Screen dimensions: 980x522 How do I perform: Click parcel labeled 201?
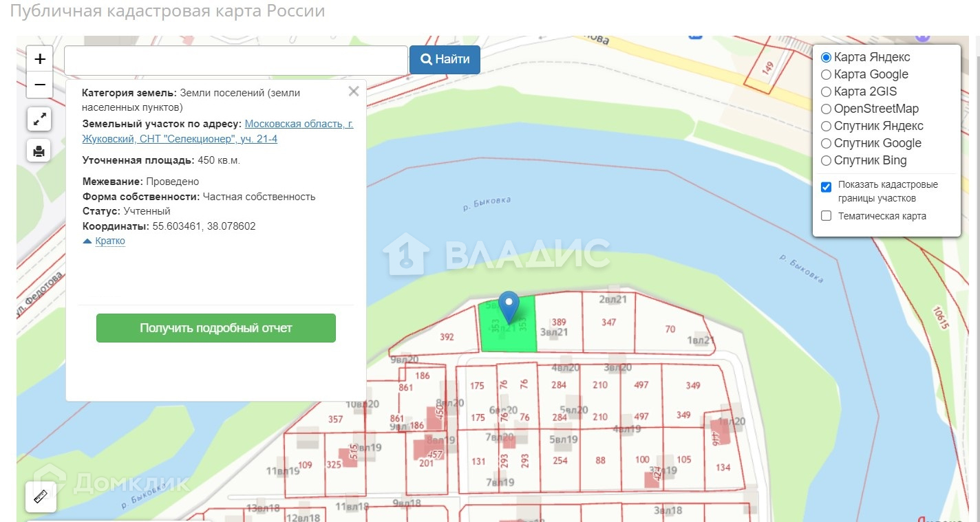[427, 462]
